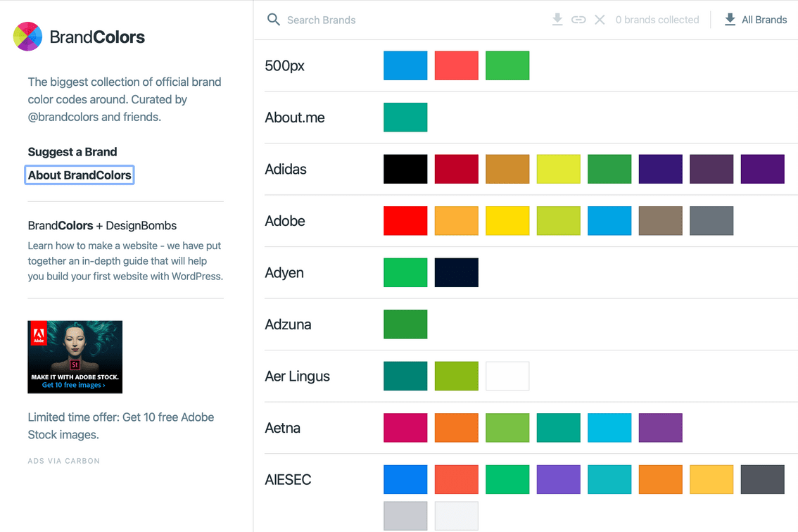This screenshot has width=798, height=532.
Task: Click the share link icon
Action: [x=578, y=20]
